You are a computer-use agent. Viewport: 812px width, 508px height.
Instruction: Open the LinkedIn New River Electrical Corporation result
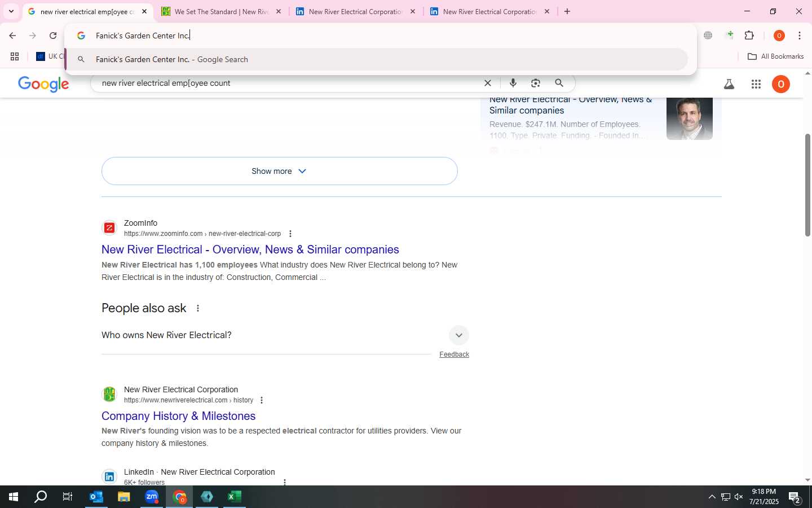pos(200,472)
